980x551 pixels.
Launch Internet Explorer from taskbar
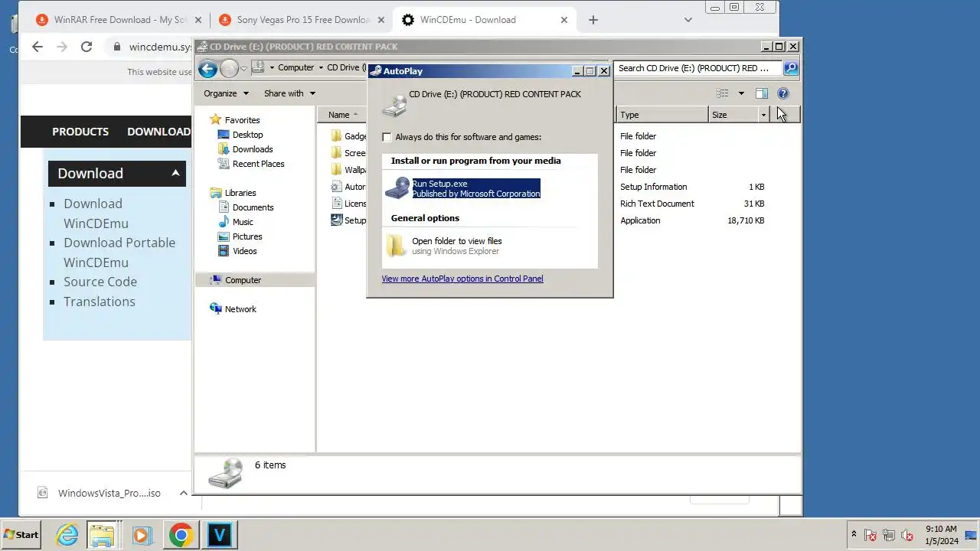tap(67, 535)
